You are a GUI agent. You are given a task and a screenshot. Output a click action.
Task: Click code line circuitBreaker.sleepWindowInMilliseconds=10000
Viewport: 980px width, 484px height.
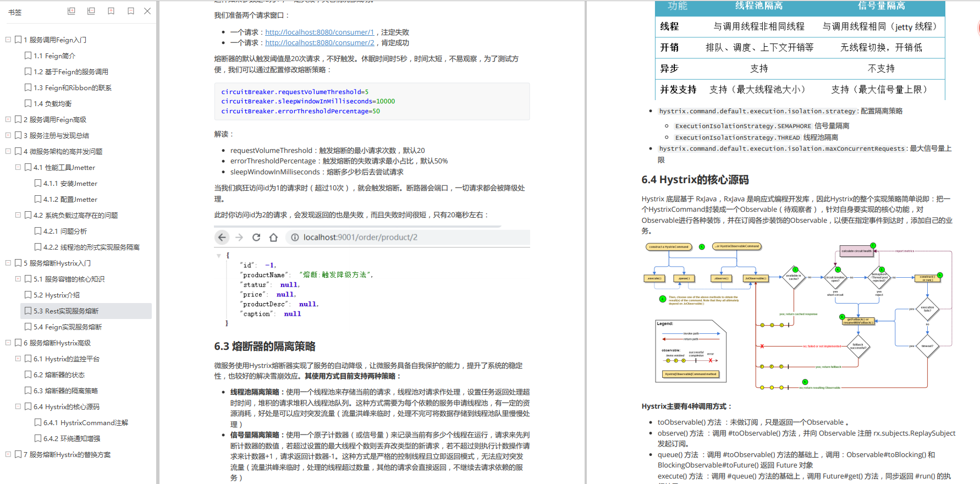click(308, 101)
